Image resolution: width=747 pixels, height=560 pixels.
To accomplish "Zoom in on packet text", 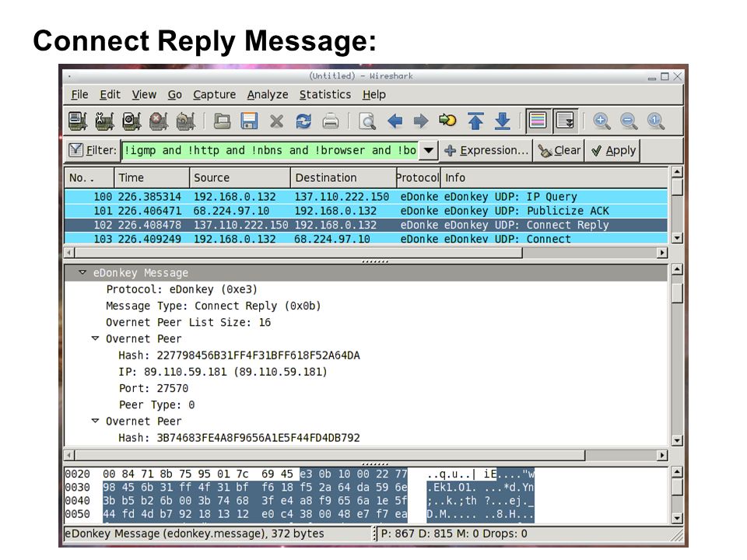I will point(601,121).
